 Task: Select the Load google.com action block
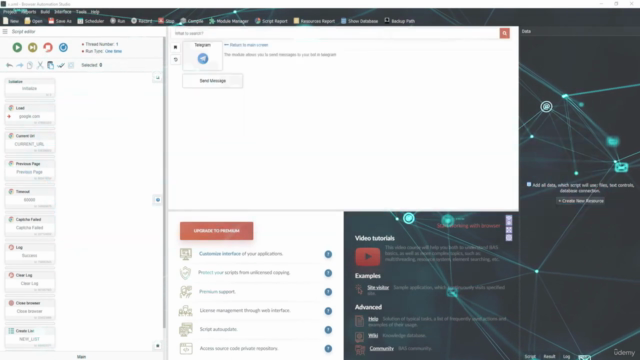point(30,115)
